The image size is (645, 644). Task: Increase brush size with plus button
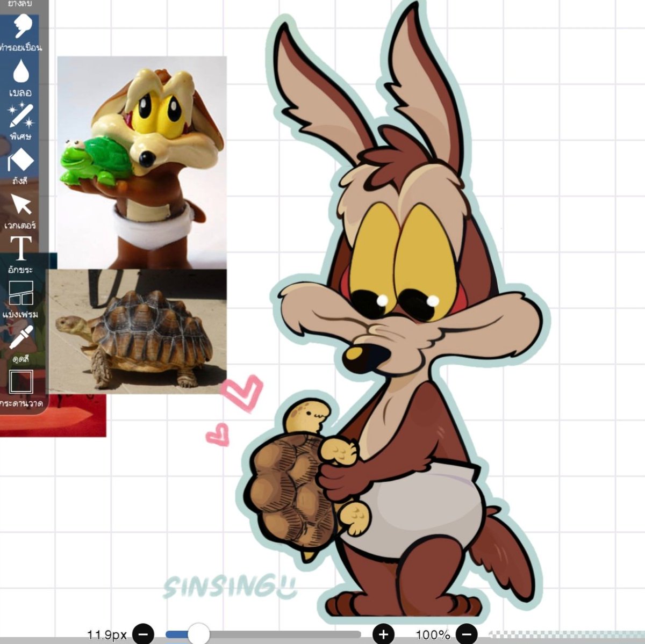tap(383, 634)
